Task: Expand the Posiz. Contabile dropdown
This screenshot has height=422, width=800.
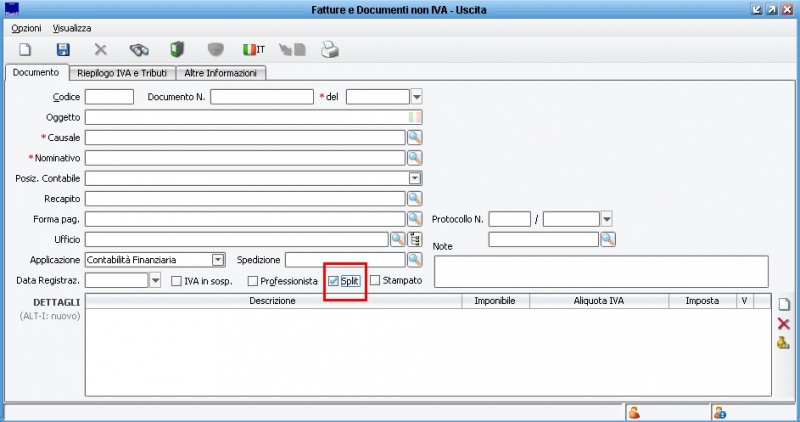Action: pyautogui.click(x=415, y=178)
